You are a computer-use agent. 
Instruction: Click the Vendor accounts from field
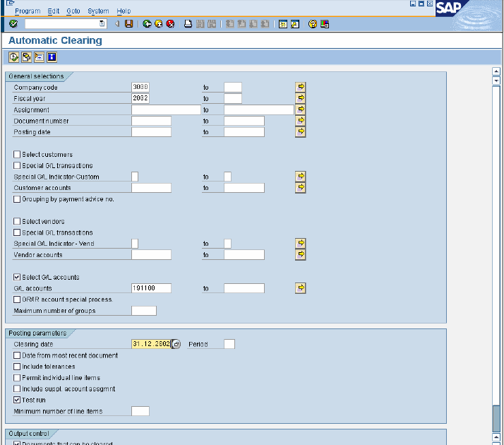(x=151, y=255)
